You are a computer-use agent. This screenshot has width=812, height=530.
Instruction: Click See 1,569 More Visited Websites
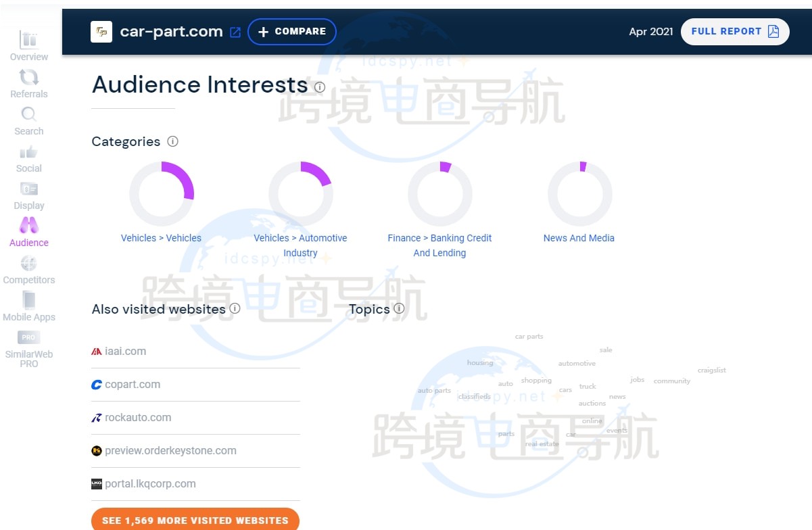point(195,520)
